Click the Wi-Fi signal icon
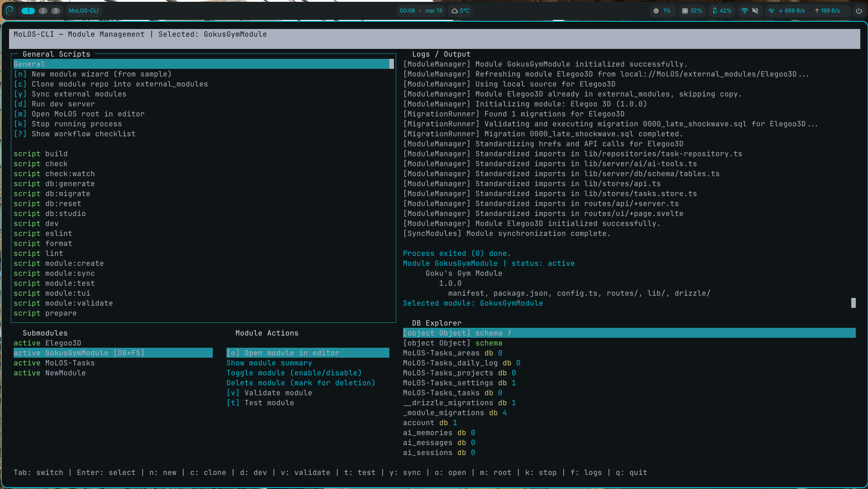The image size is (868, 489). 744,11
